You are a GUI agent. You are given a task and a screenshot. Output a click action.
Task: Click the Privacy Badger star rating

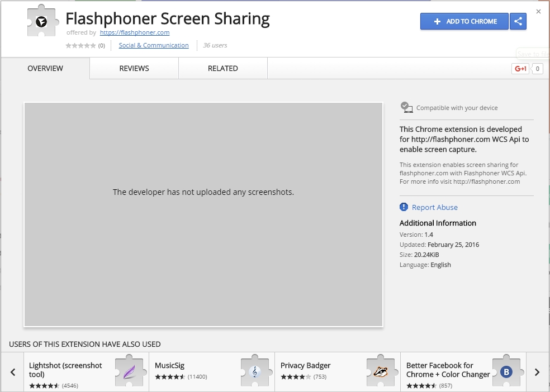point(296,377)
